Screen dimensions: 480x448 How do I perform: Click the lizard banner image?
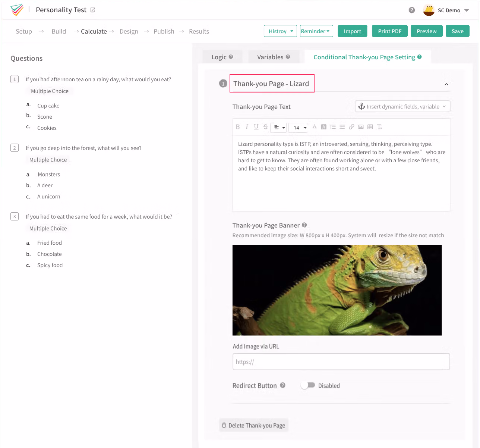click(x=337, y=290)
